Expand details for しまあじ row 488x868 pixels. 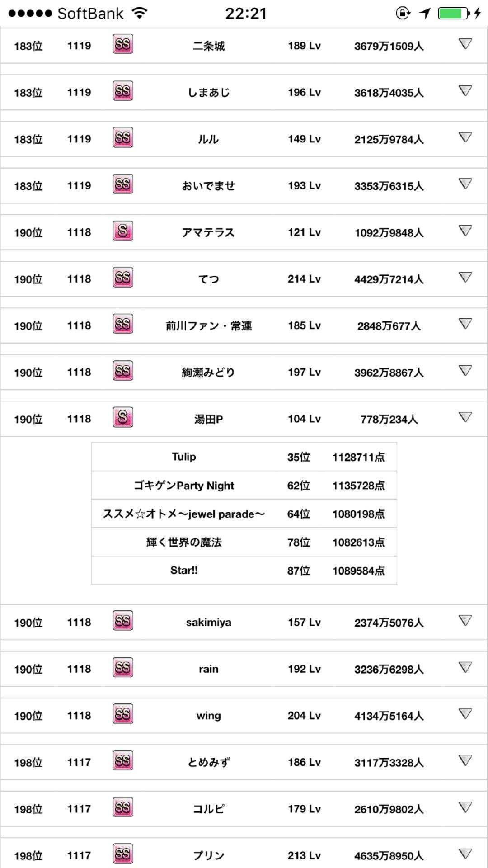coord(465,91)
